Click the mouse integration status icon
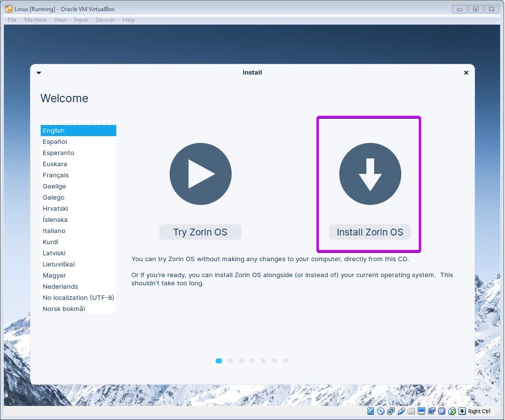The height and width of the screenshot is (420, 505). point(452,411)
